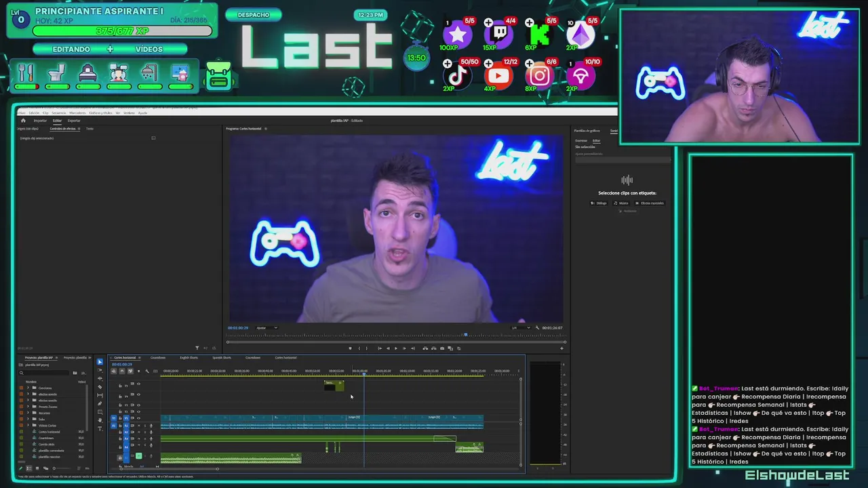Expand the Recursos folder
This screenshot has width=868, height=488.
point(28,413)
